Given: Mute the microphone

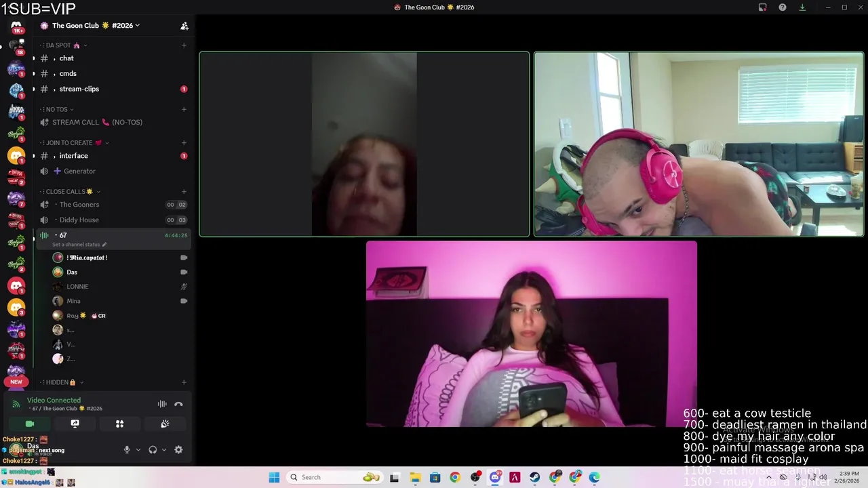Looking at the screenshot, I should [x=127, y=449].
